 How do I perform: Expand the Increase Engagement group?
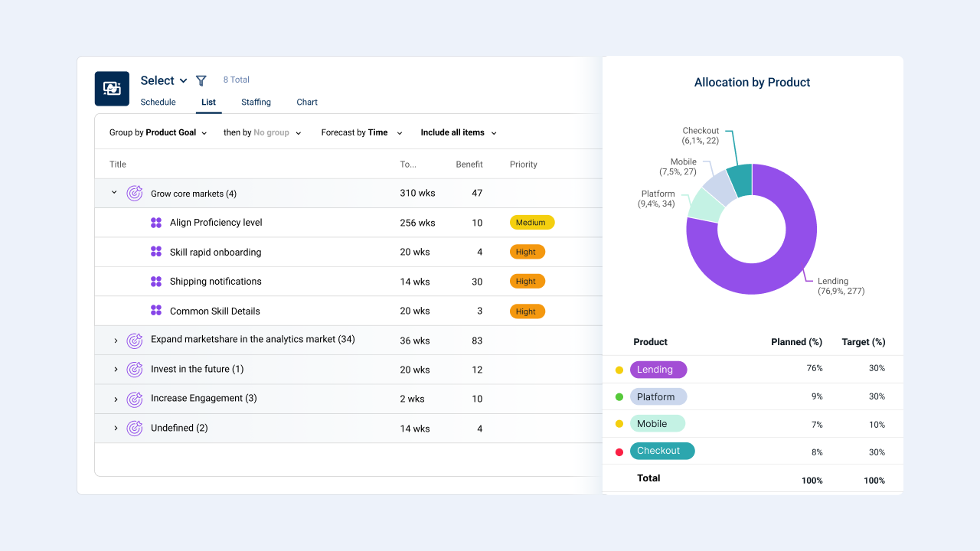pyautogui.click(x=116, y=399)
